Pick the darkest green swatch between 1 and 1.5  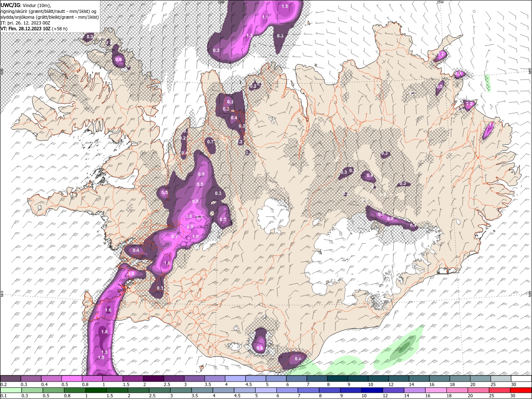coord(96,390)
